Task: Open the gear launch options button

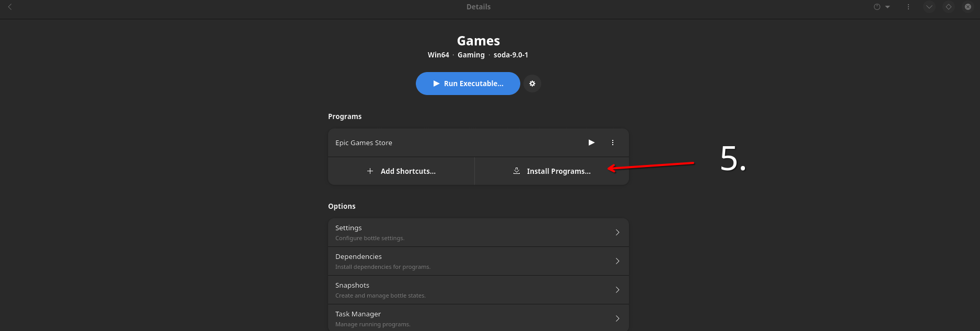Action: (x=532, y=84)
